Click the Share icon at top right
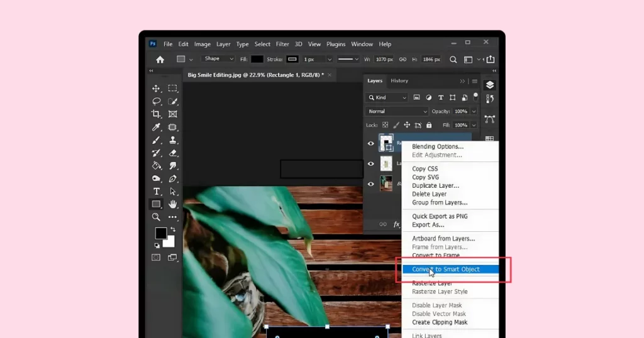Image resolution: width=644 pixels, height=338 pixels. [491, 60]
